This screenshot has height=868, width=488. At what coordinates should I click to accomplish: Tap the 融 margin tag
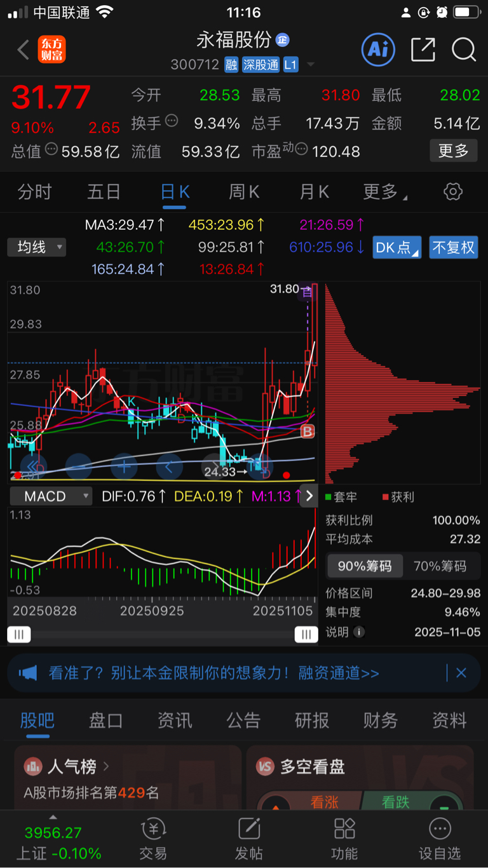click(x=231, y=65)
